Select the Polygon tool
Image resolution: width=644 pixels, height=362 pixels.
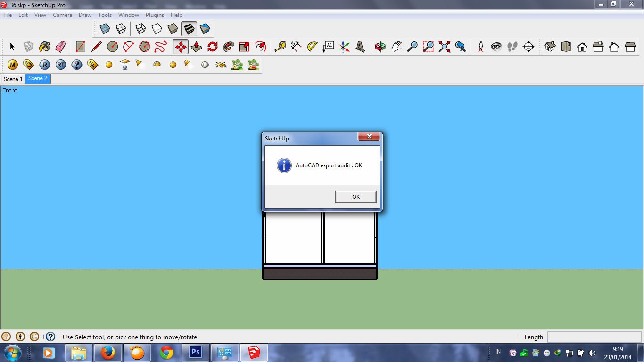point(144,47)
